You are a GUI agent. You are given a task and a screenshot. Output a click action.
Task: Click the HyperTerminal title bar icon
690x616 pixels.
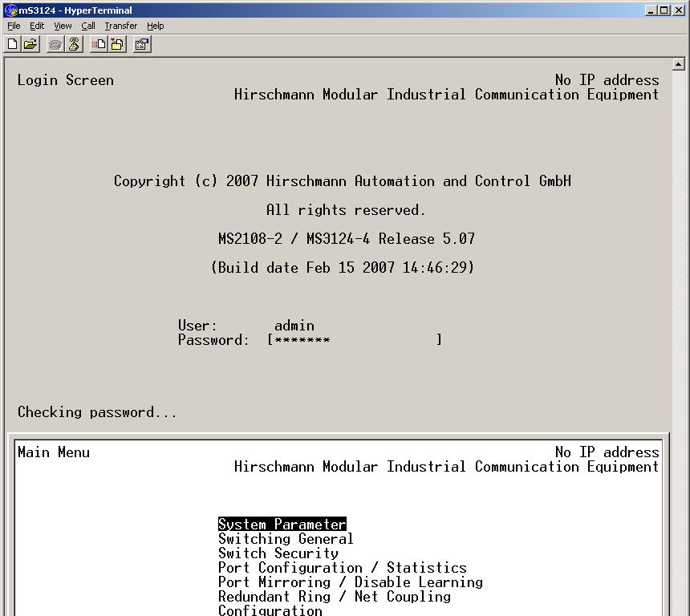click(x=10, y=10)
